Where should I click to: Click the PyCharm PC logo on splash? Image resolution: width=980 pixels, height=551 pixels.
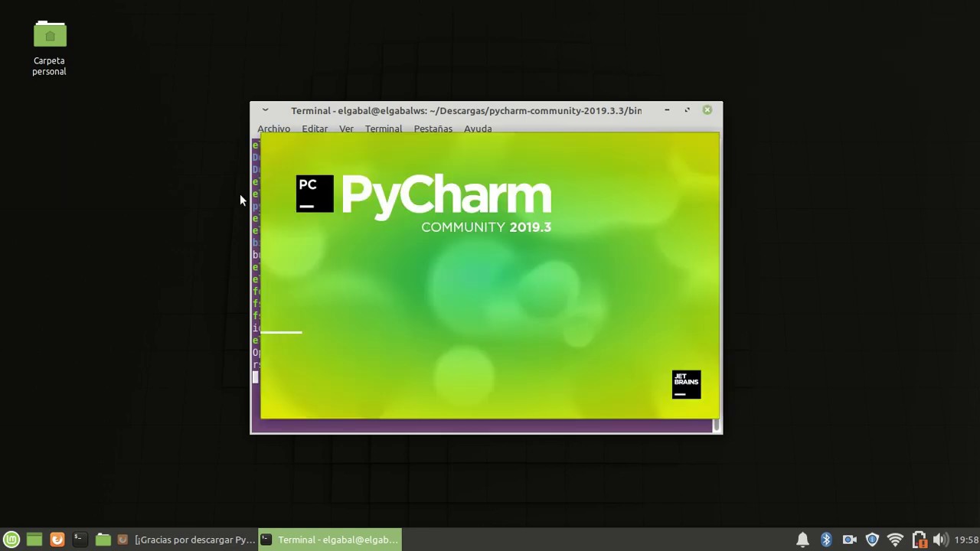(x=315, y=194)
